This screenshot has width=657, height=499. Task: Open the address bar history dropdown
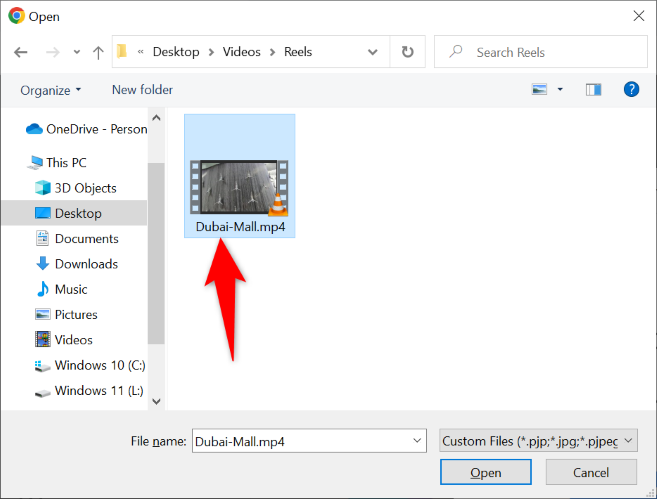coord(372,52)
